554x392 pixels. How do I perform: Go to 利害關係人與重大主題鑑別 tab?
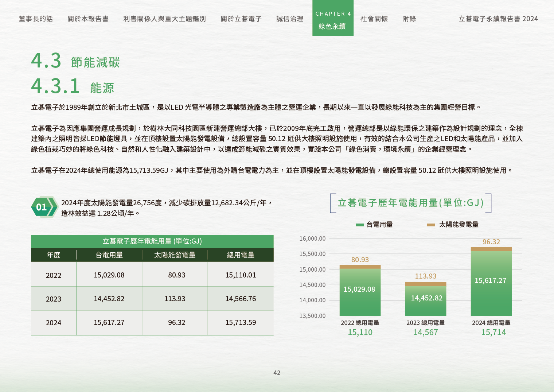click(164, 19)
